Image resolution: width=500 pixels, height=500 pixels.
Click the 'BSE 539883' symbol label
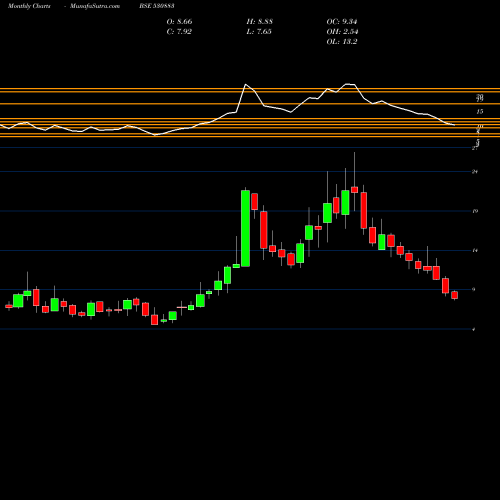(157, 6)
